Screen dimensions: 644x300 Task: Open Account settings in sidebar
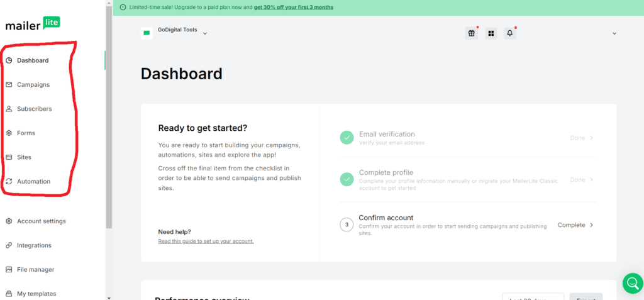point(41,221)
